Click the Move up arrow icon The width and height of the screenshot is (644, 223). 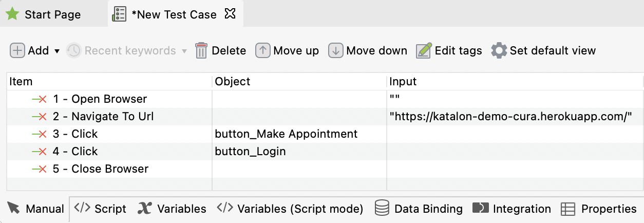(262, 50)
